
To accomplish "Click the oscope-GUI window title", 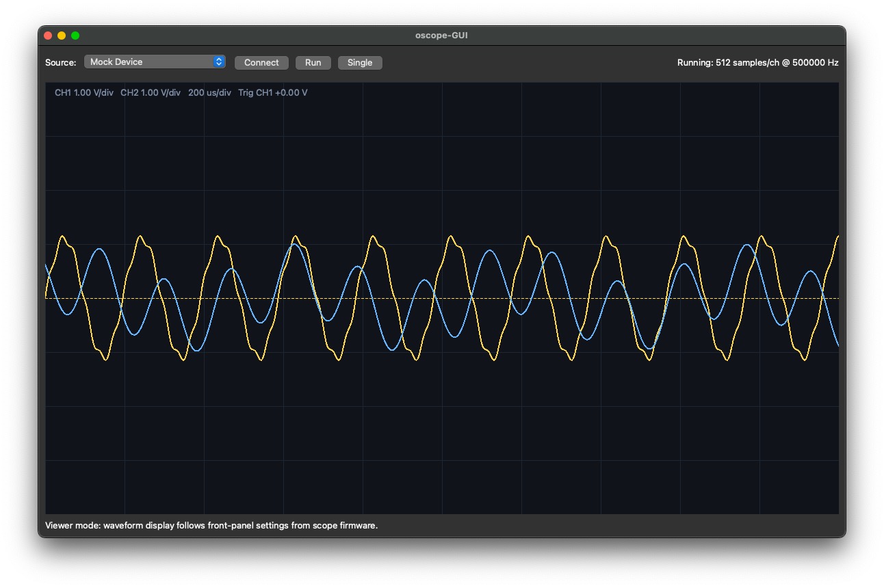I will coord(441,36).
